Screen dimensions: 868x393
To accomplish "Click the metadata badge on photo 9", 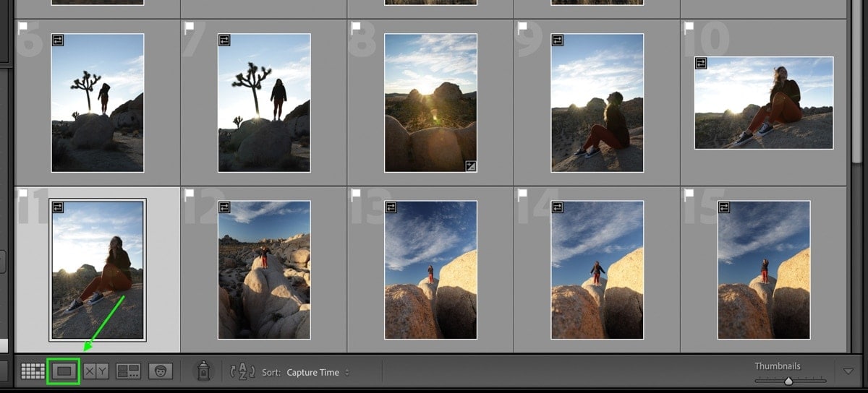I will tap(558, 40).
